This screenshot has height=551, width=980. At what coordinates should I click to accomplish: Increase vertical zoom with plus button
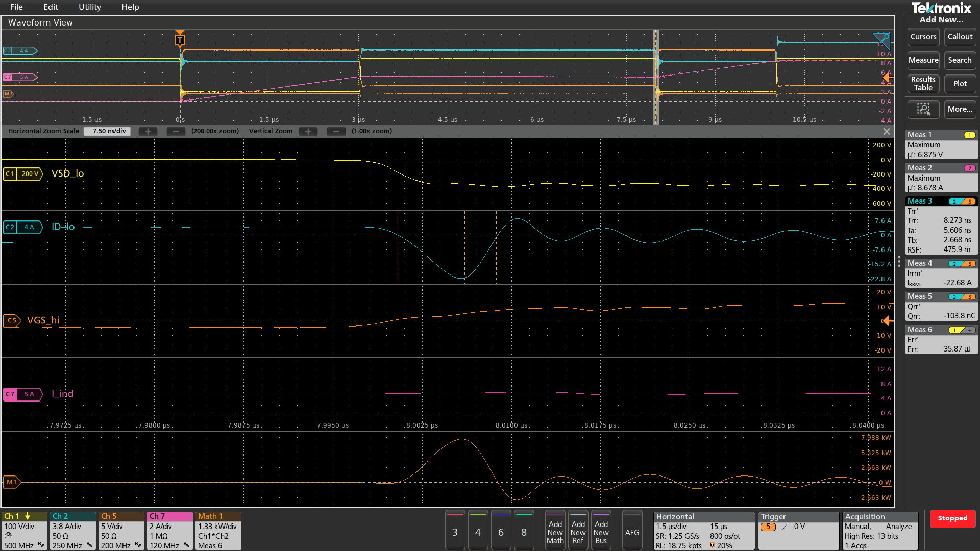point(308,131)
